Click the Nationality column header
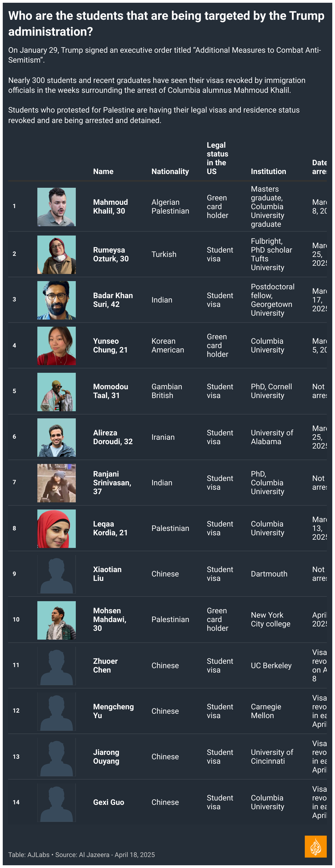 pos(170,171)
